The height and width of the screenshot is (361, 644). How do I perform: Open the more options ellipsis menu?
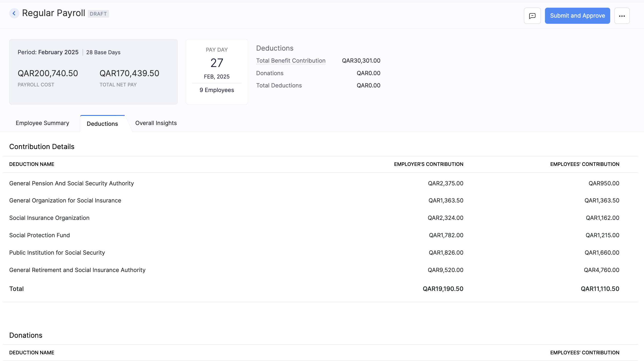pyautogui.click(x=622, y=16)
